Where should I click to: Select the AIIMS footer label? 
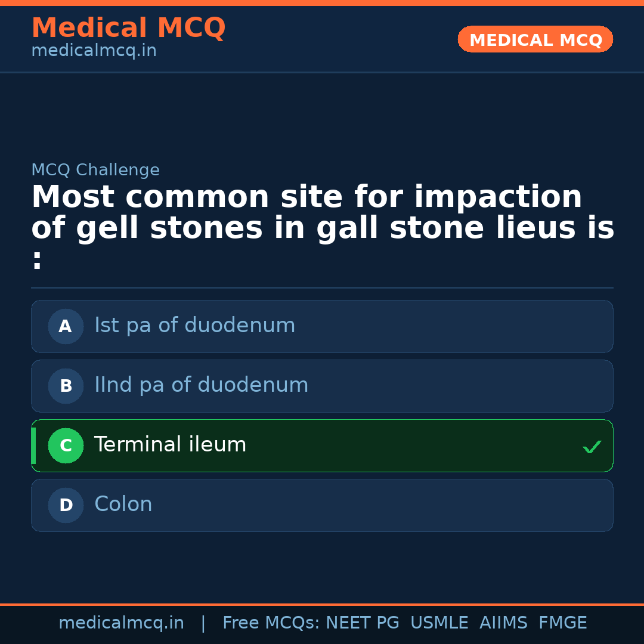503,623
